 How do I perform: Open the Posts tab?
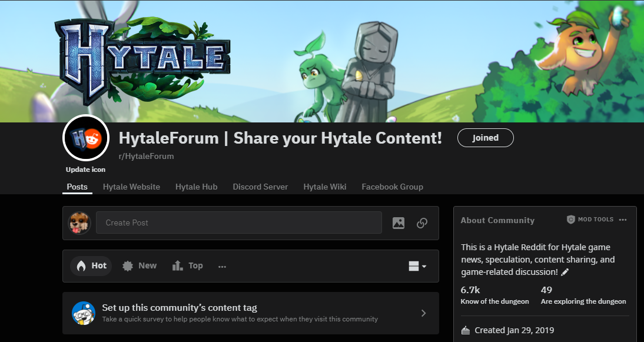click(x=77, y=187)
